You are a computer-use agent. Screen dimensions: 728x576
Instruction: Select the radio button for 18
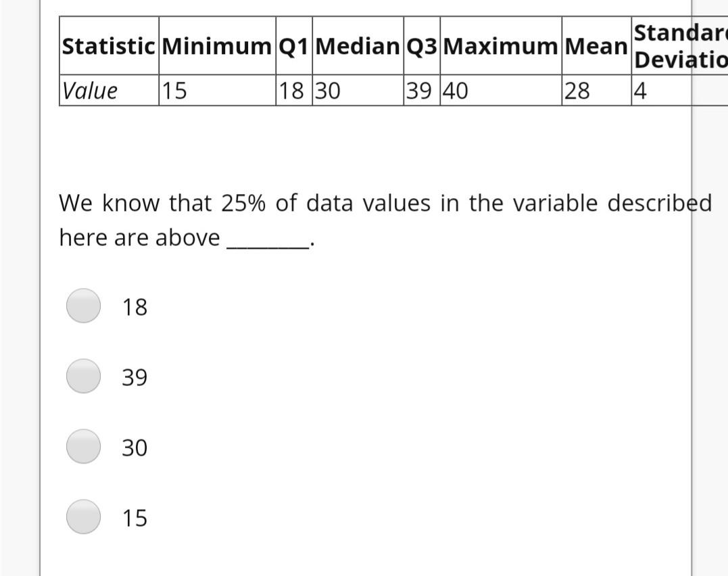pyautogui.click(x=82, y=306)
